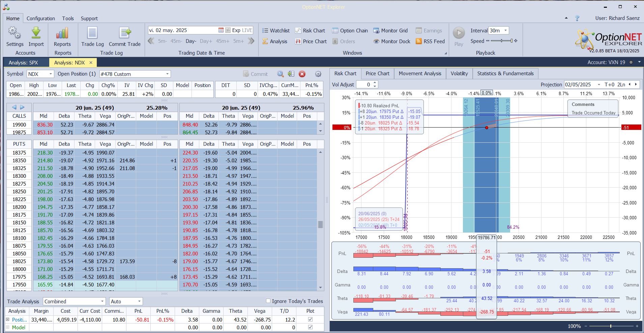Screen dimensions: 644x333
Task: Open the Trade Log document icon
Action: tap(92, 33)
